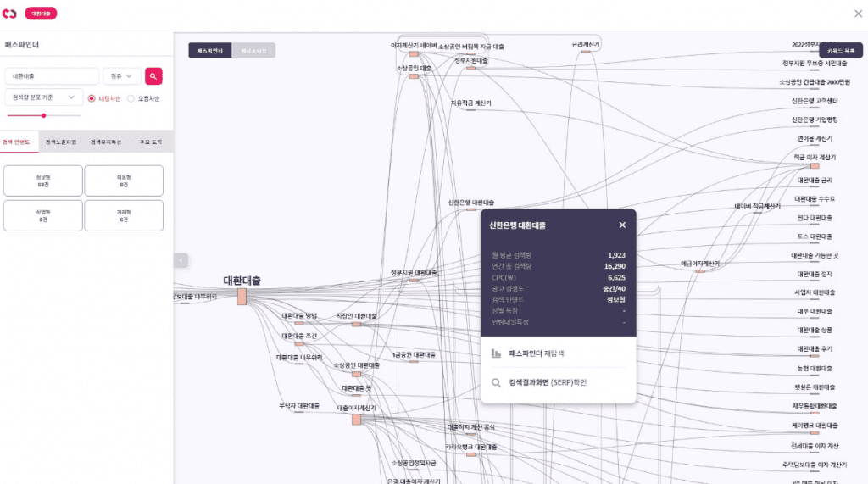Screen dimensions: 868x484
Task: Select the 1금융권 대환대출 node label
Action: click(414, 355)
